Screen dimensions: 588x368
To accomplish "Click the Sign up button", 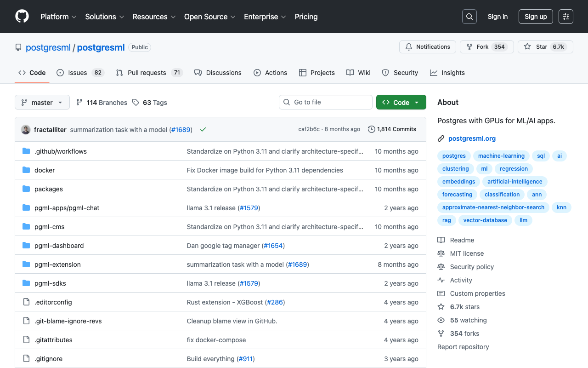I will pos(536,17).
